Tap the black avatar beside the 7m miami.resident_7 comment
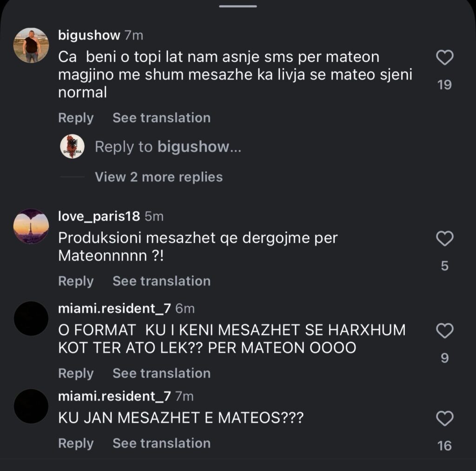 click(31, 406)
